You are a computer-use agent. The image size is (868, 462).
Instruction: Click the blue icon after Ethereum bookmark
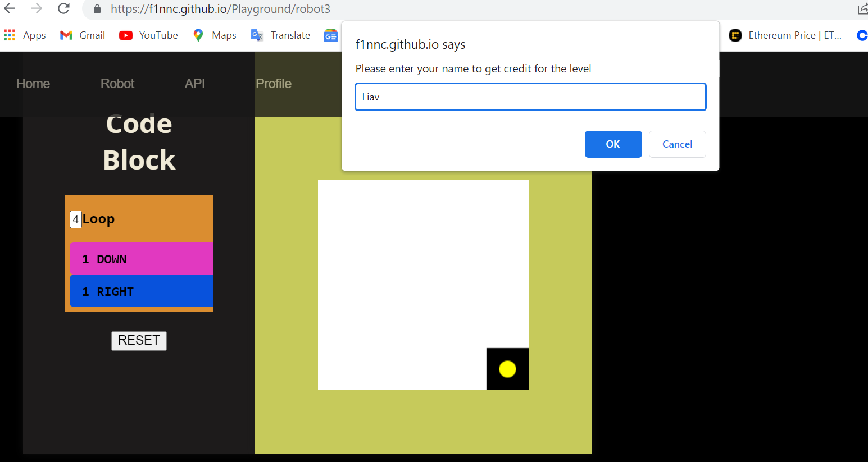(x=862, y=35)
